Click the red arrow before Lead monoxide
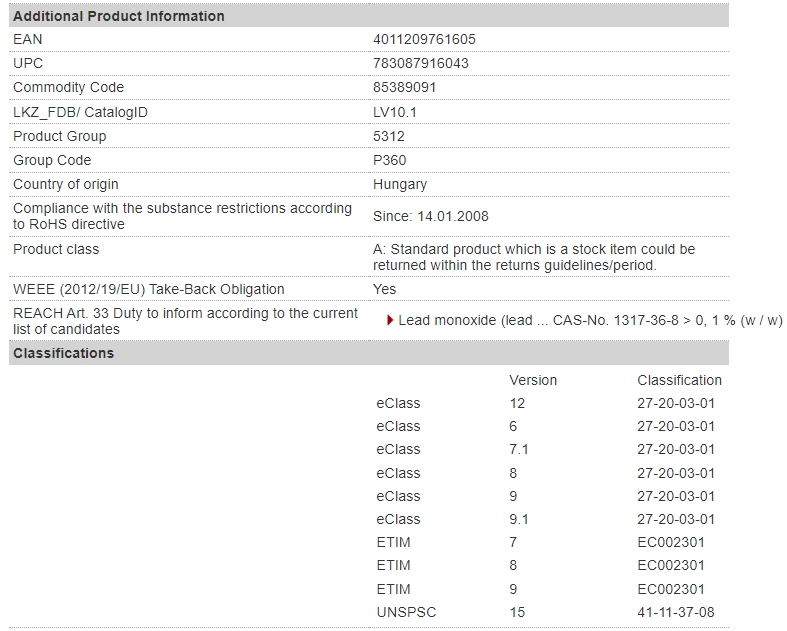Screen dimensions: 787x631 tap(390, 320)
